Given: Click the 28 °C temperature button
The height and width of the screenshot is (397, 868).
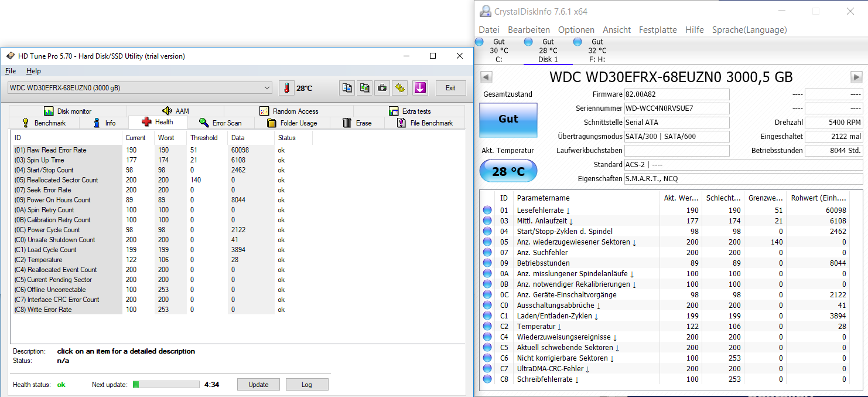Looking at the screenshot, I should click(x=508, y=171).
